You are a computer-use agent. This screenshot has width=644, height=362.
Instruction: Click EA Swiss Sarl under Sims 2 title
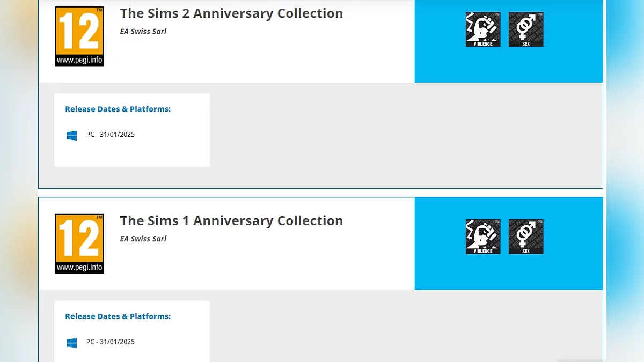[x=143, y=32]
